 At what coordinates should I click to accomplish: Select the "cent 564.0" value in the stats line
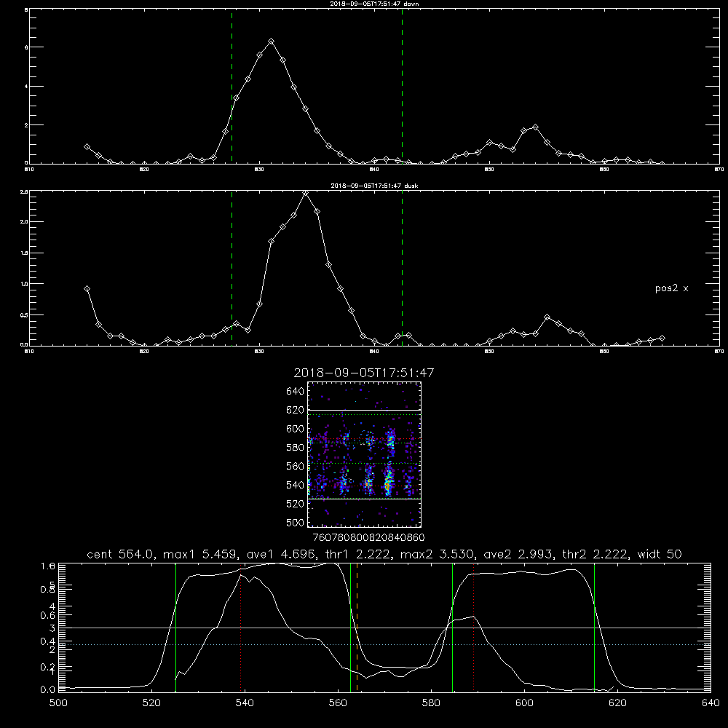(x=120, y=554)
